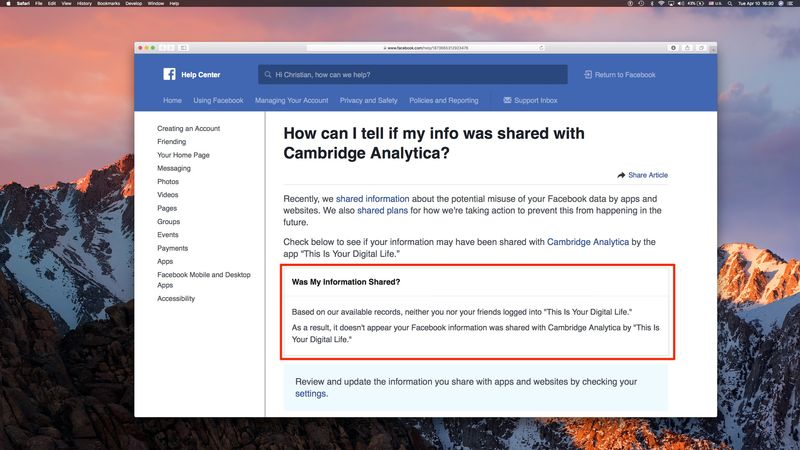Open the History menu in Safari

coord(84,4)
